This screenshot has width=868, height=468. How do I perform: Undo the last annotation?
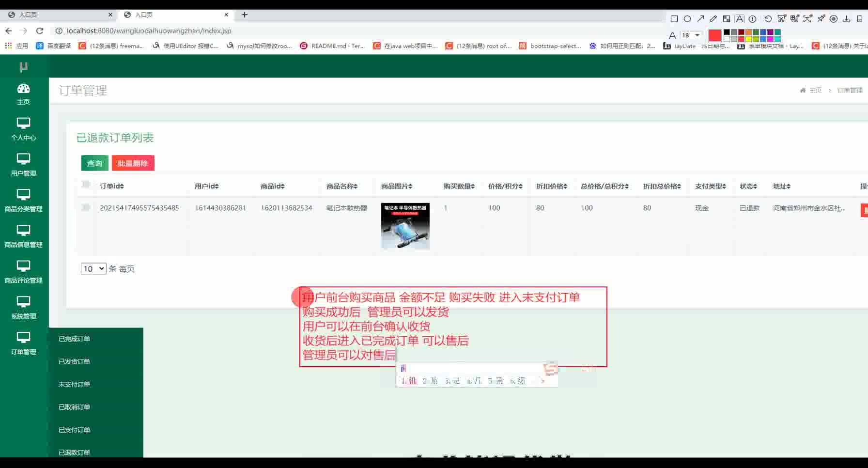pos(768,19)
